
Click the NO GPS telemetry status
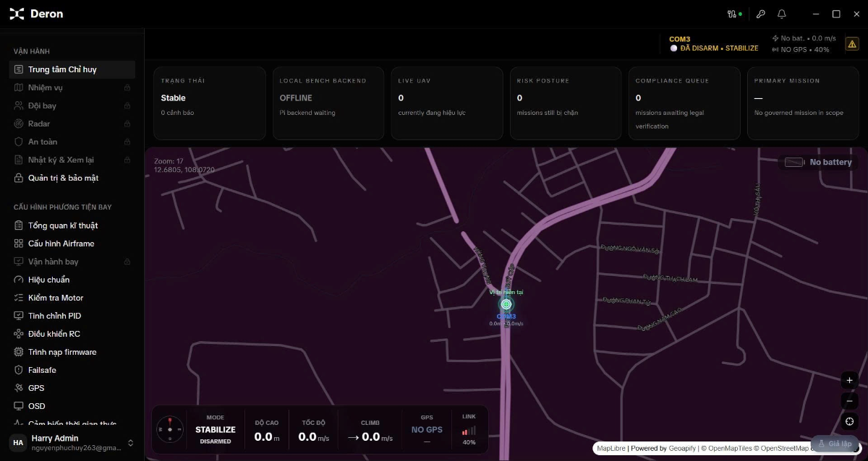pos(427,429)
